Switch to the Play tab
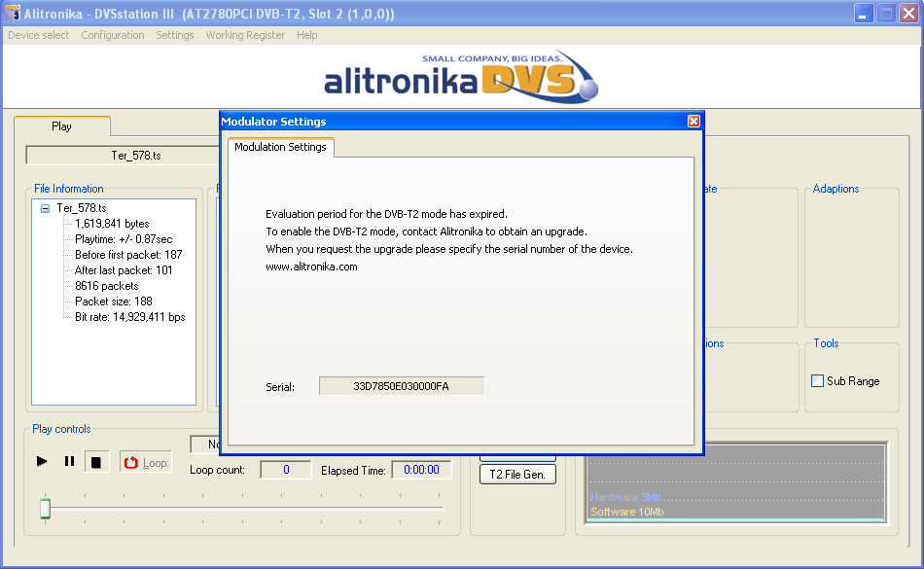Image resolution: width=924 pixels, height=569 pixels. coord(61,126)
